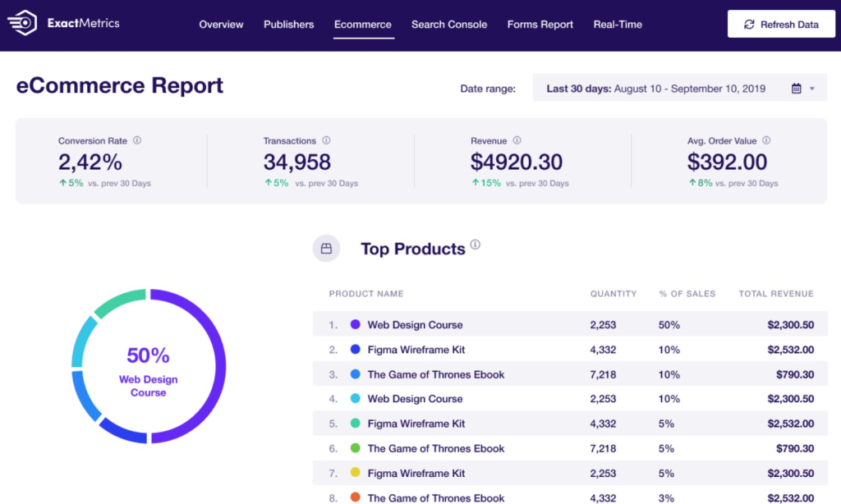Image resolution: width=841 pixels, height=504 pixels.
Task: Click the purple swatch for Web Design Course
Action: (x=356, y=325)
